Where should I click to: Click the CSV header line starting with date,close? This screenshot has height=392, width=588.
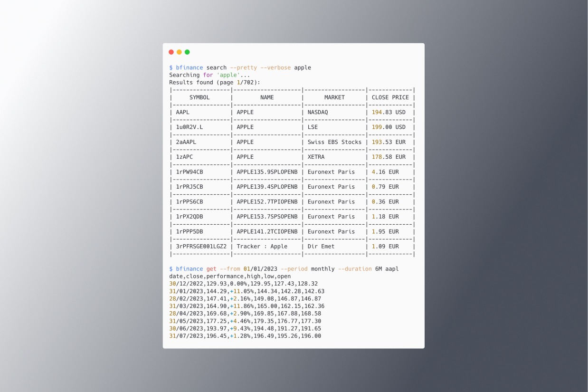pos(230,276)
